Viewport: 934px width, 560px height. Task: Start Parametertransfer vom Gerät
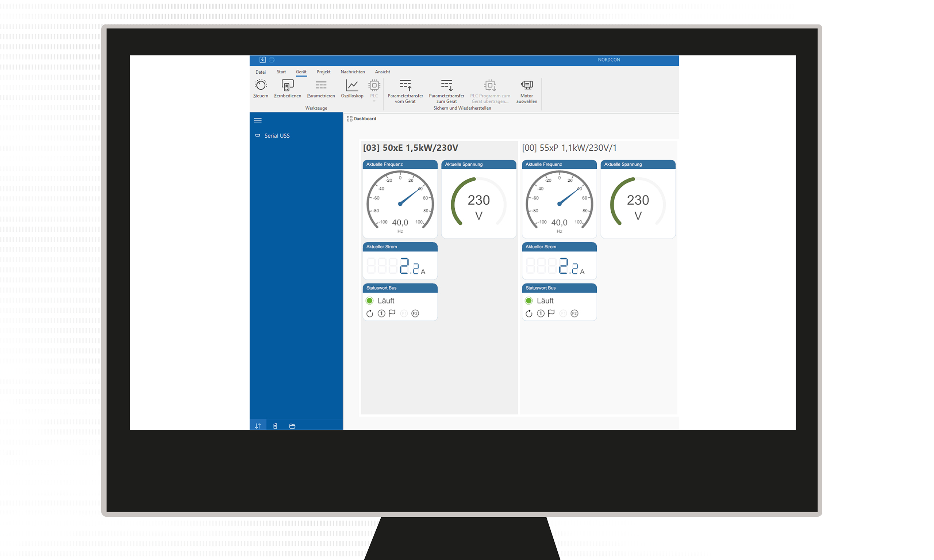click(405, 91)
